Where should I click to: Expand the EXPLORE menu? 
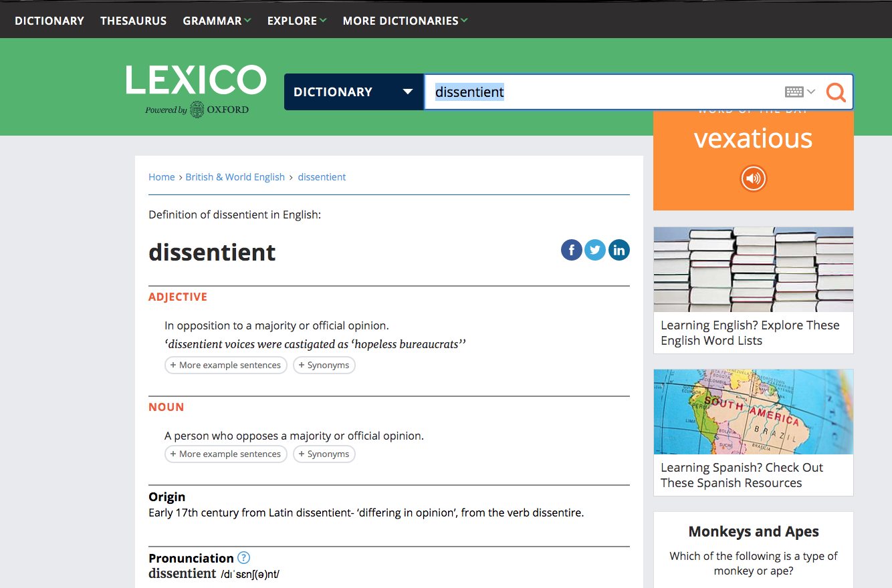pos(297,21)
